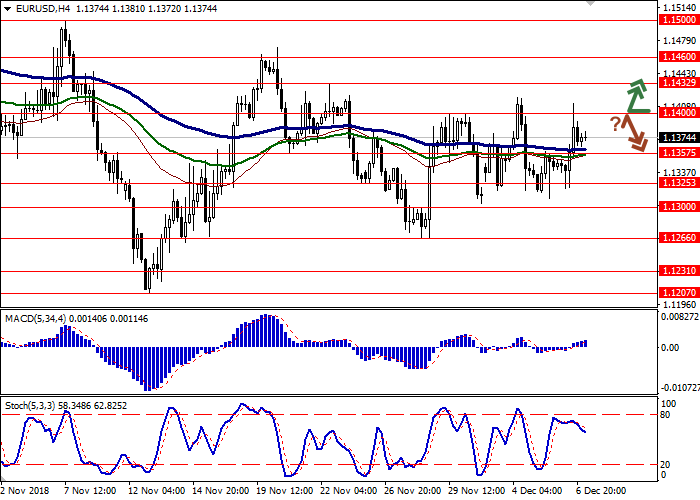
Task: Click the 1.1300 price level marker
Action: tap(677, 206)
